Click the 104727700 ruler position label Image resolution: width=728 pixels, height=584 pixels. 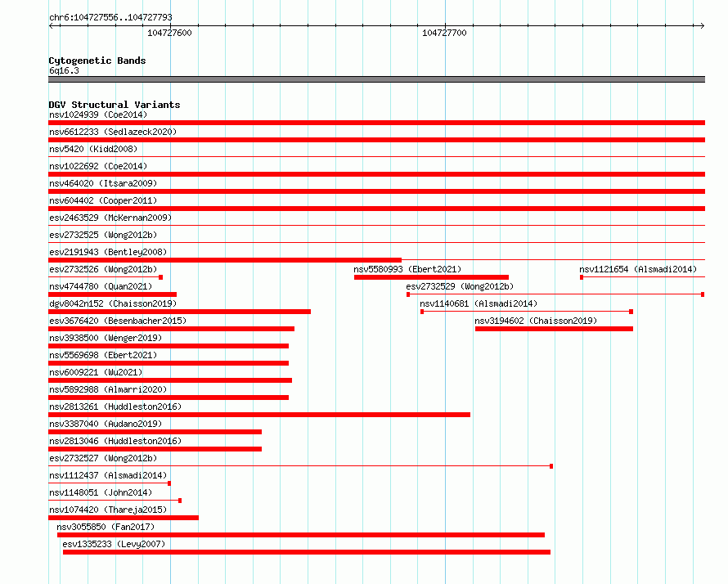click(444, 33)
